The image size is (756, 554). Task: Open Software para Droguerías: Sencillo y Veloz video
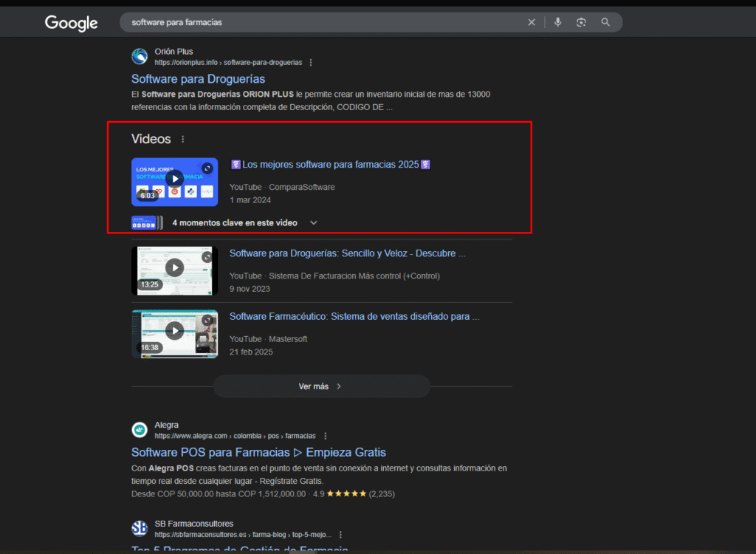pyautogui.click(x=348, y=253)
